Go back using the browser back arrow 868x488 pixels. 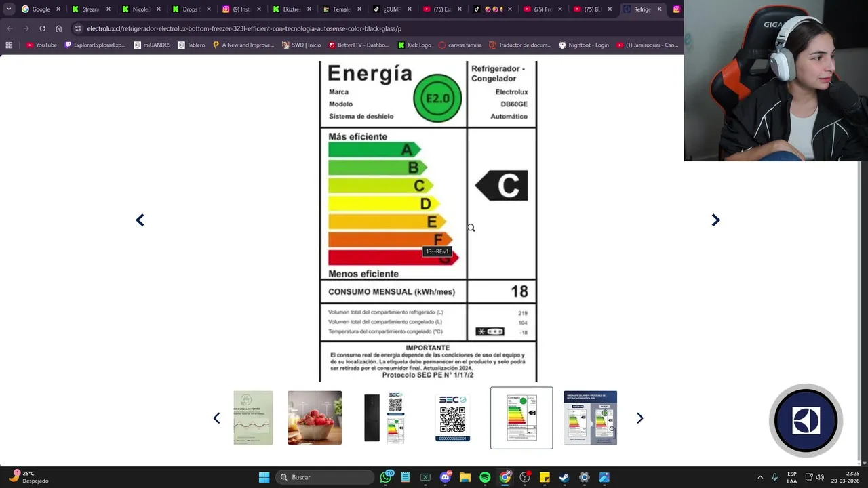[x=9, y=28]
